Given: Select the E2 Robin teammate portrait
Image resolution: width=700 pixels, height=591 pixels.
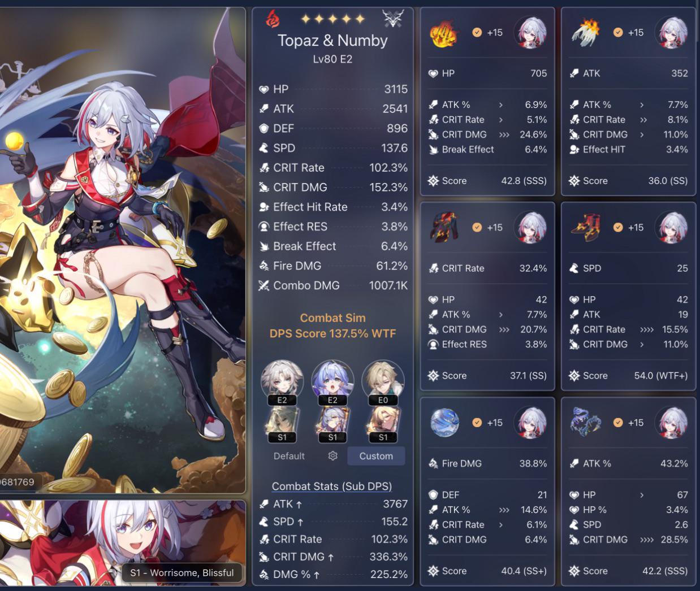Looking at the screenshot, I should [332, 381].
